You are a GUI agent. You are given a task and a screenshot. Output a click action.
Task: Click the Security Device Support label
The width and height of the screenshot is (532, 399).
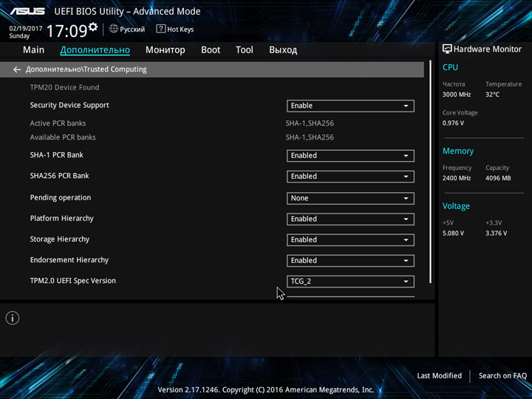click(x=69, y=105)
